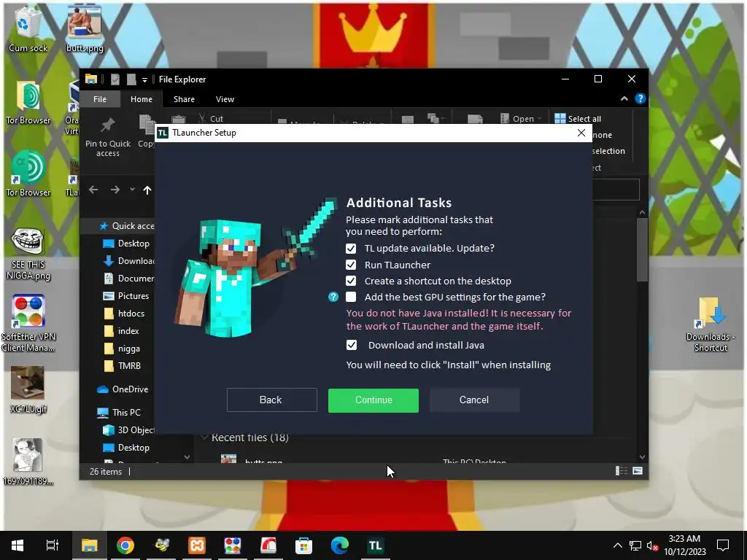
Task: Show hidden system tray icons
Action: point(617,545)
